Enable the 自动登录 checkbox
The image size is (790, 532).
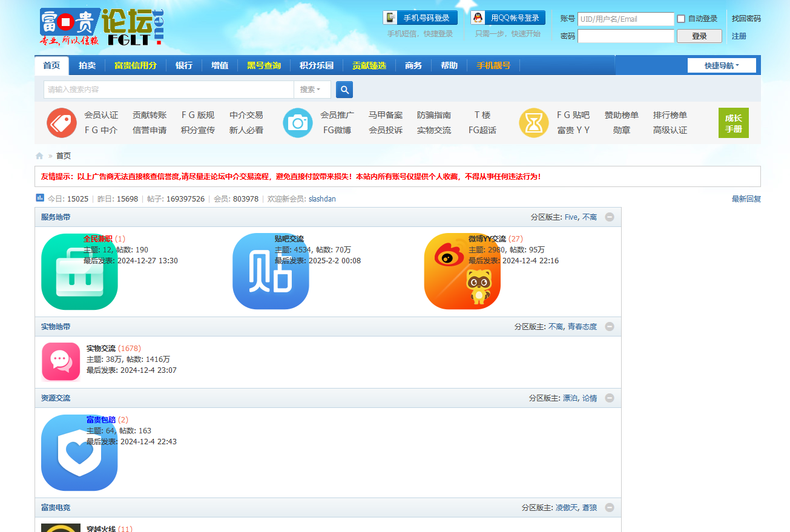(681, 19)
